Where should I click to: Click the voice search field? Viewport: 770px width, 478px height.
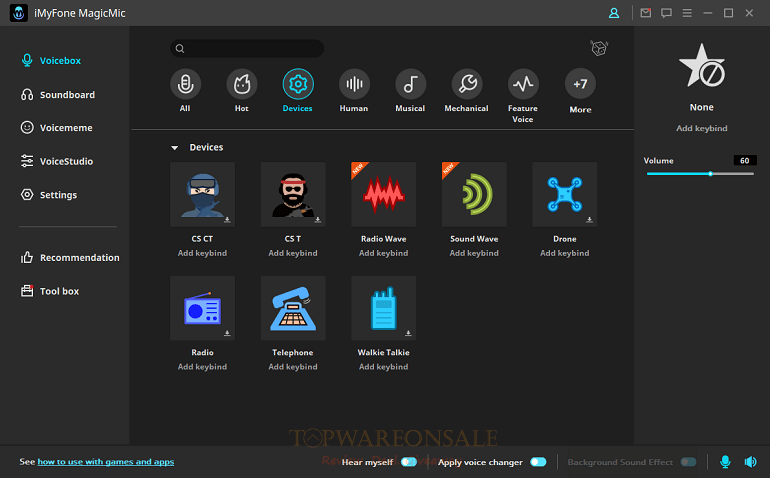click(247, 48)
